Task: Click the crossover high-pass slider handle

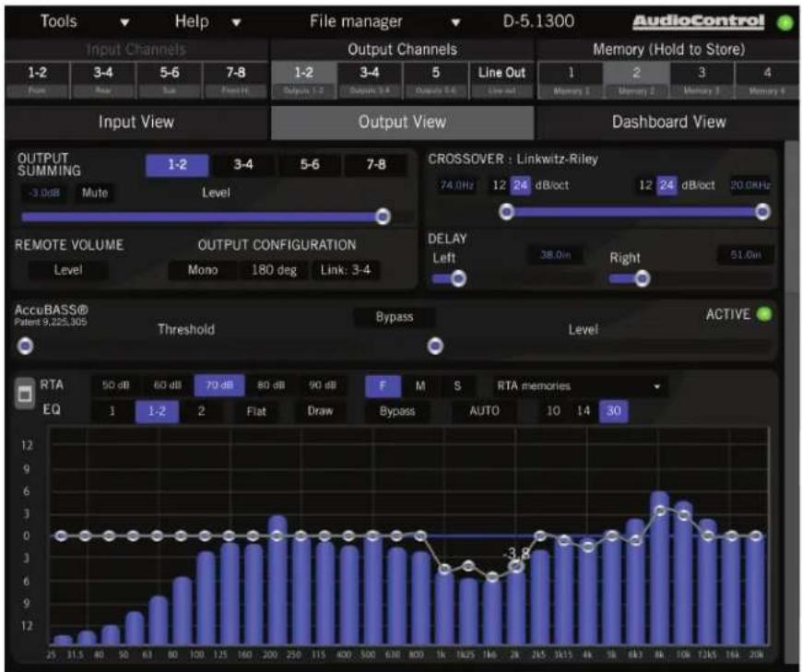Action: (x=506, y=211)
